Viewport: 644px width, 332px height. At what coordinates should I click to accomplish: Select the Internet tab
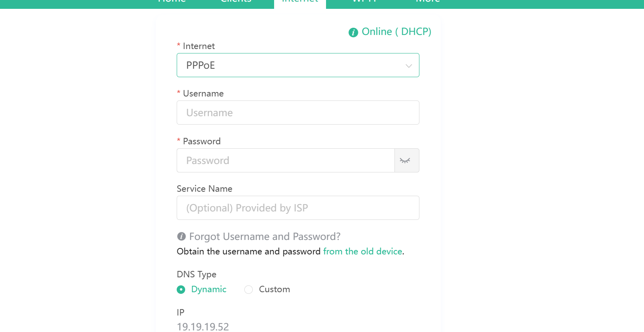[300, 2]
